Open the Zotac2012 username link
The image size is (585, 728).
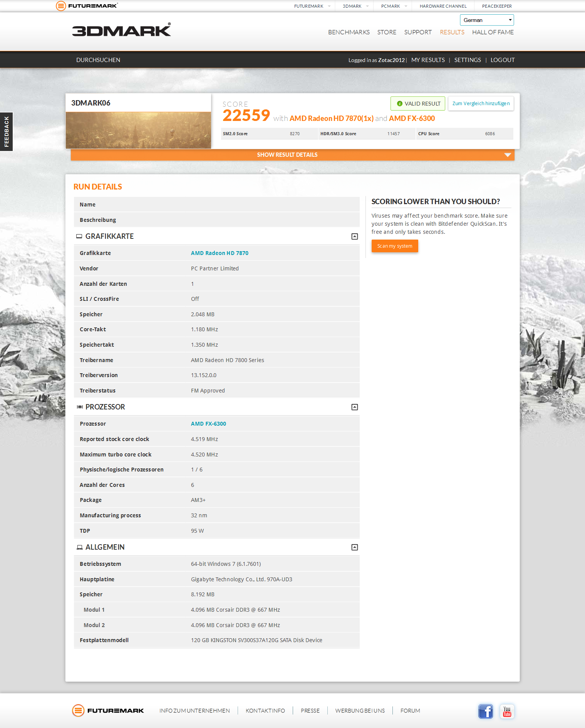tap(391, 60)
